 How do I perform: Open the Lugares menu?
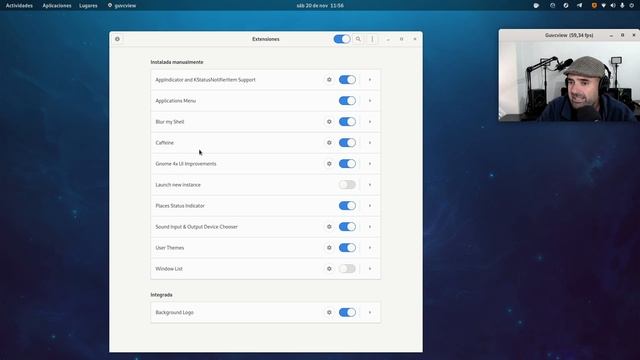pos(88,6)
